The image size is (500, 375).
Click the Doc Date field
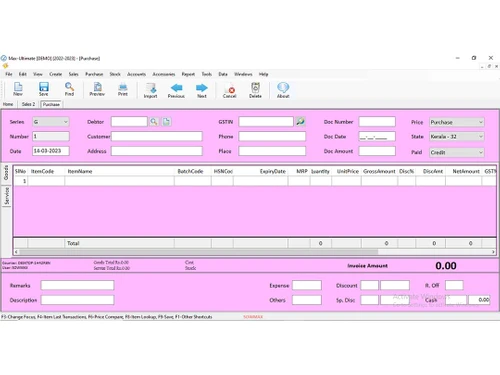tap(377, 136)
